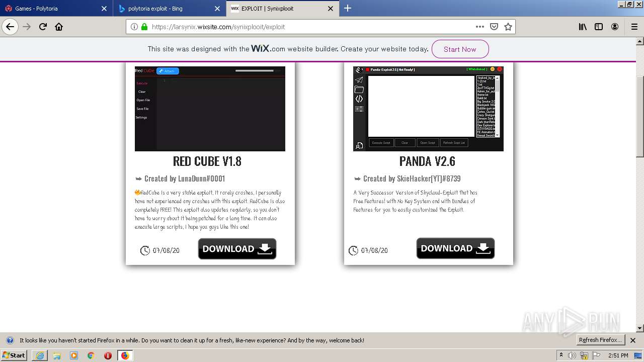
Task: Click the PANDA V2.6 title
Action: (427, 161)
